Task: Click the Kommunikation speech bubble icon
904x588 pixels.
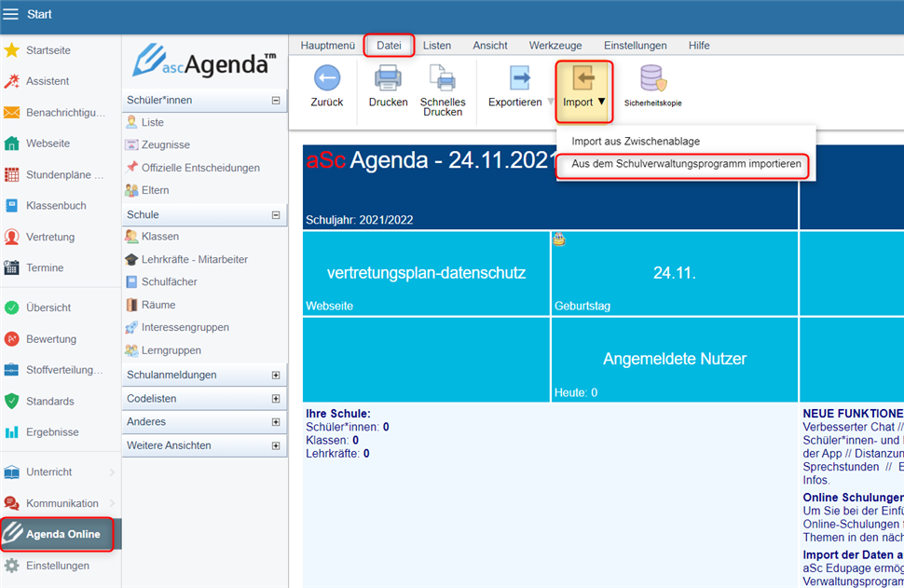Action: click(x=11, y=503)
